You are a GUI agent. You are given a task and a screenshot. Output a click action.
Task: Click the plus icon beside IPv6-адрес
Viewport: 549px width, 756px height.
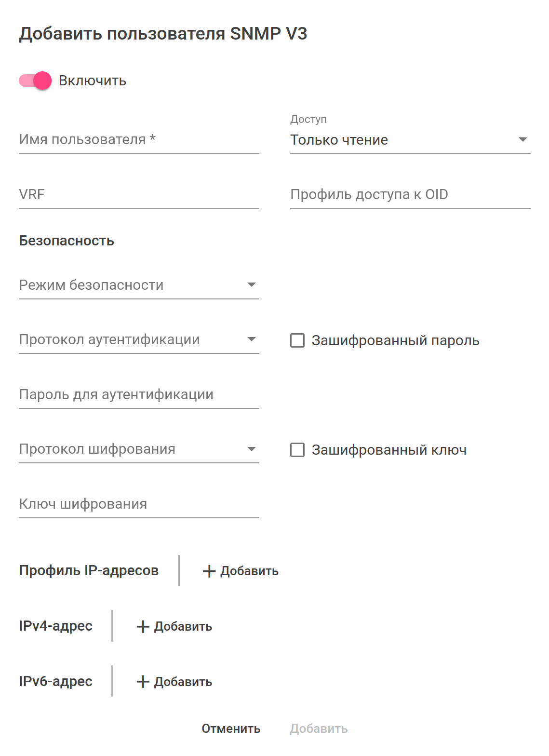(x=143, y=682)
